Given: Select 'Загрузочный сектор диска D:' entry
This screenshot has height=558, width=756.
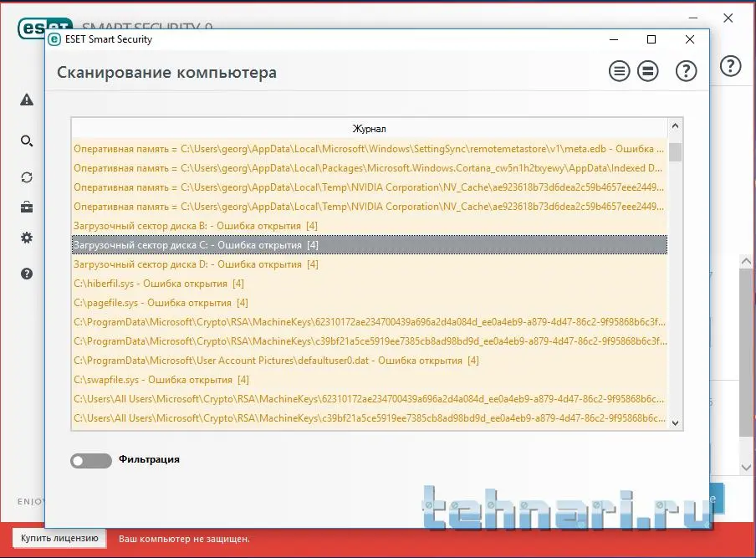Looking at the screenshot, I should click(x=370, y=264).
